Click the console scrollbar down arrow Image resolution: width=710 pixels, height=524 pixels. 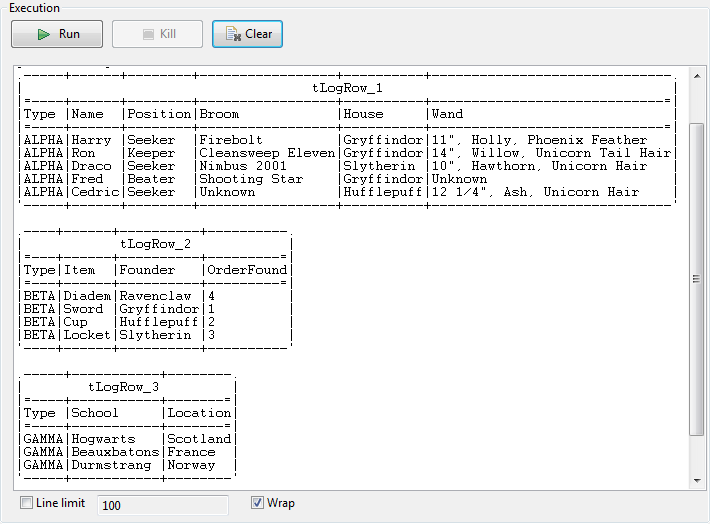coord(697,480)
